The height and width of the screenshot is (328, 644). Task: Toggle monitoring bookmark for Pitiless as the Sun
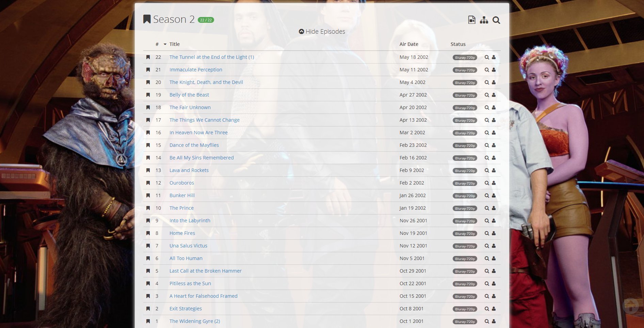(148, 283)
